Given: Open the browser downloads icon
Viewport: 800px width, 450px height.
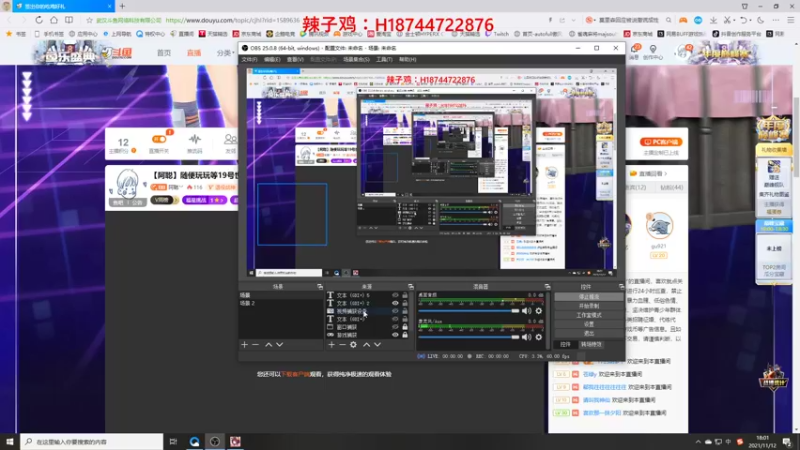Looking at the screenshot, I should [x=713, y=20].
